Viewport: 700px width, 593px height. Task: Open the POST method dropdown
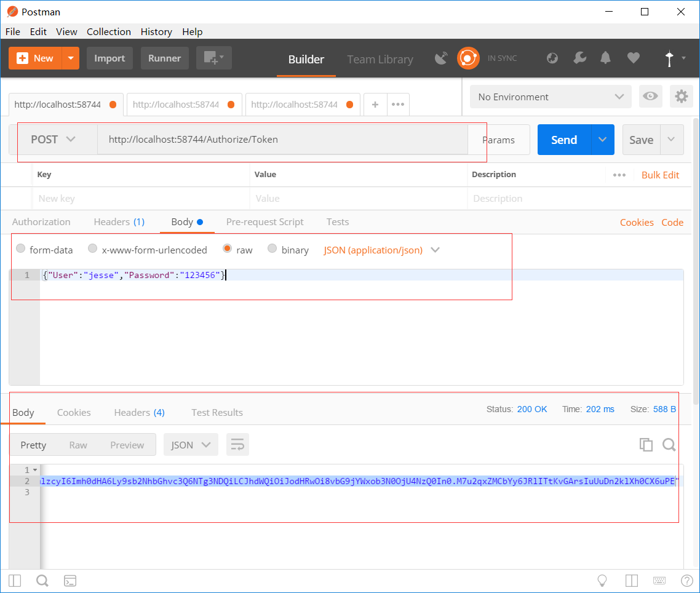point(53,139)
